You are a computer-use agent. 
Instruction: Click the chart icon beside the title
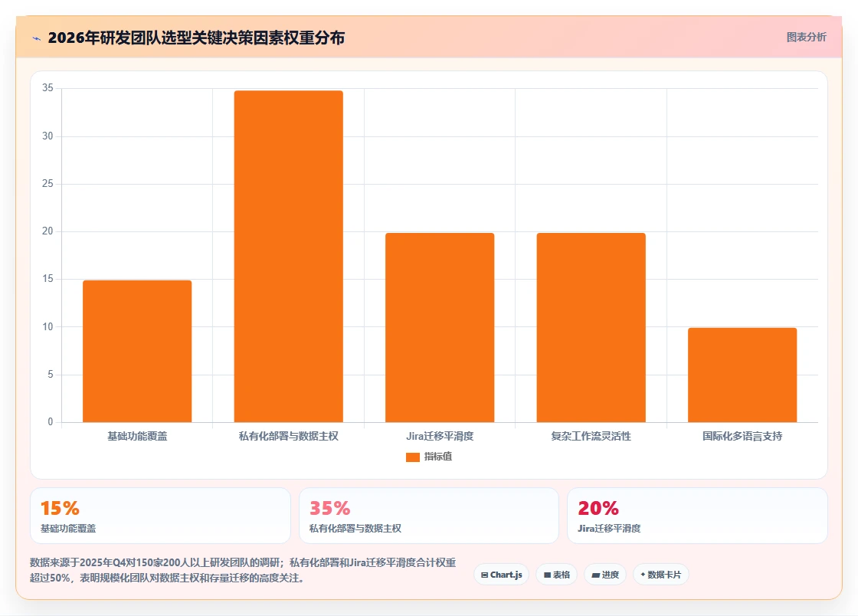click(x=37, y=38)
